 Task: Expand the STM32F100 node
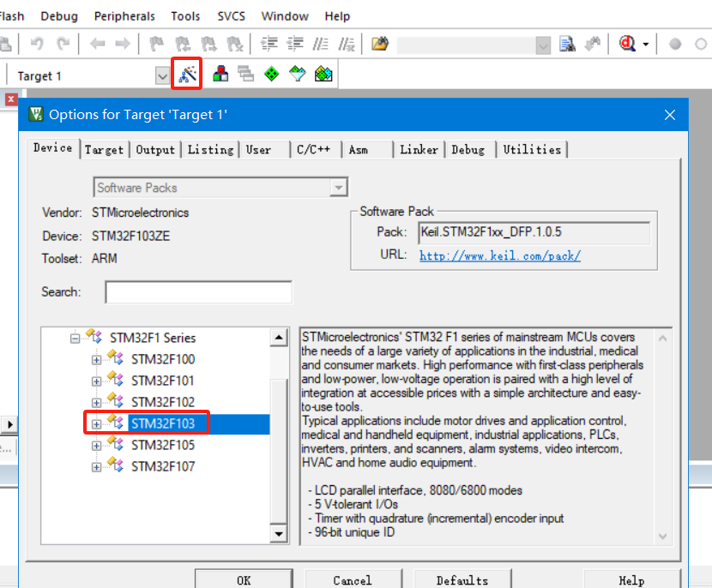(x=96, y=360)
